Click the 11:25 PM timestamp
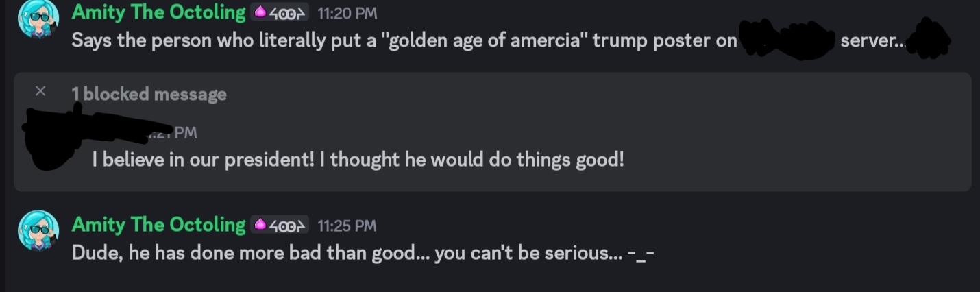980x292 pixels. pyautogui.click(x=347, y=226)
